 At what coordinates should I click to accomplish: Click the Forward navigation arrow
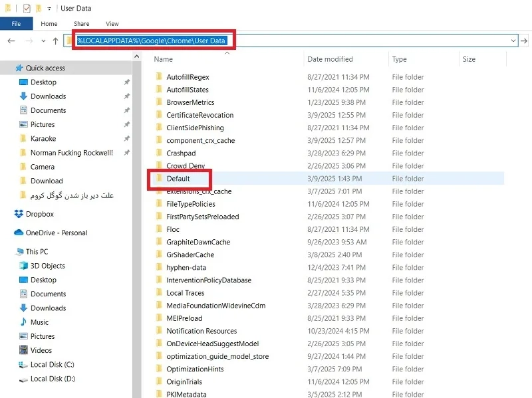pyautogui.click(x=29, y=41)
